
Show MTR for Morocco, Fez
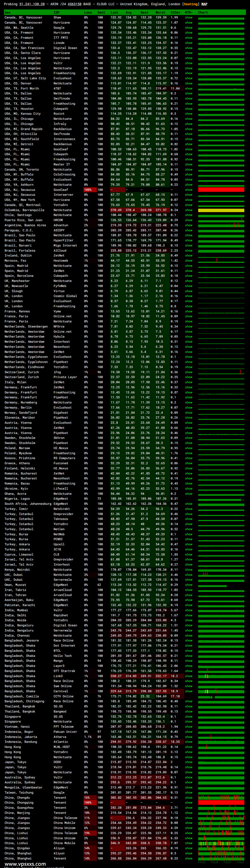pyautogui.click(x=189, y=260)
